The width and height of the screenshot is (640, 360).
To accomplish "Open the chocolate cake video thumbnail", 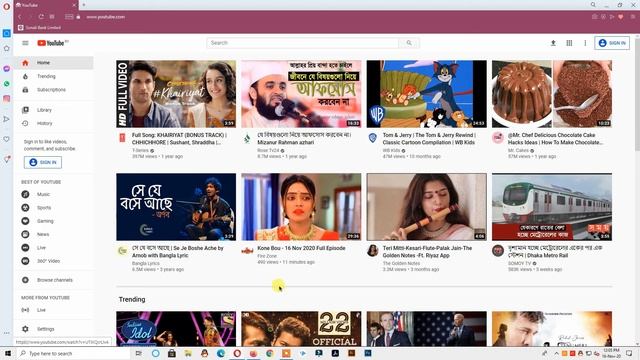I will pos(552,94).
